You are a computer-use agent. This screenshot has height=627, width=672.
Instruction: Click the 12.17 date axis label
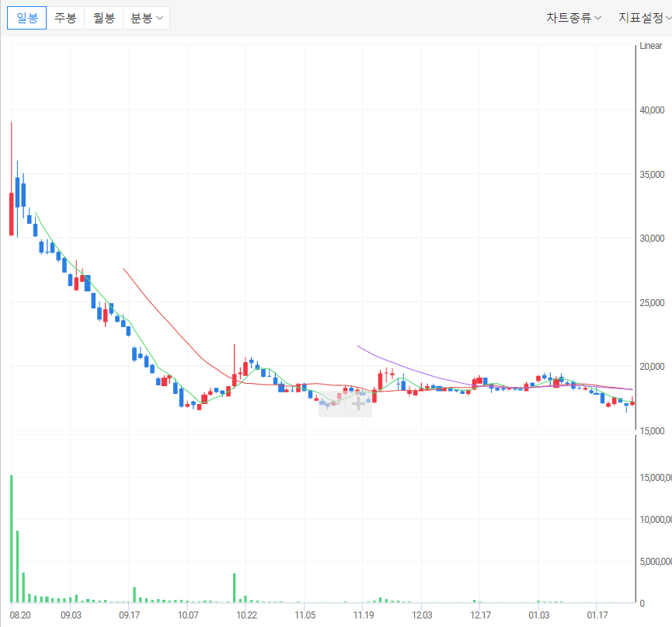(480, 615)
